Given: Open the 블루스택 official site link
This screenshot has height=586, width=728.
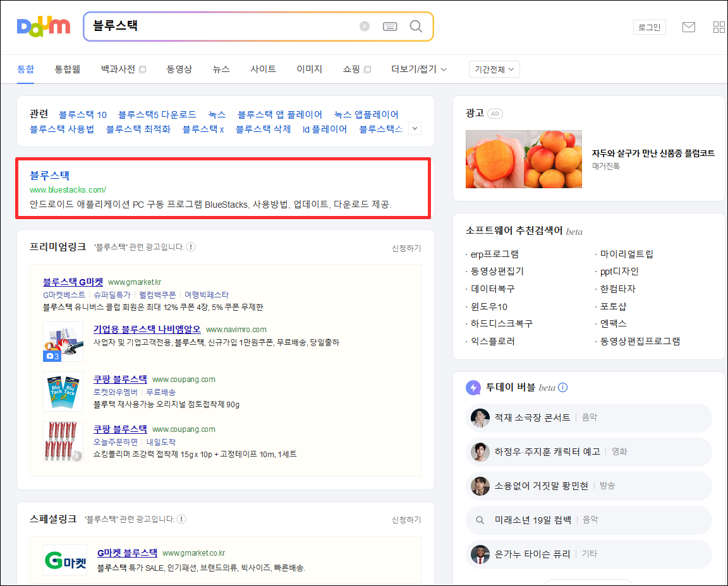Looking at the screenshot, I should click(50, 176).
